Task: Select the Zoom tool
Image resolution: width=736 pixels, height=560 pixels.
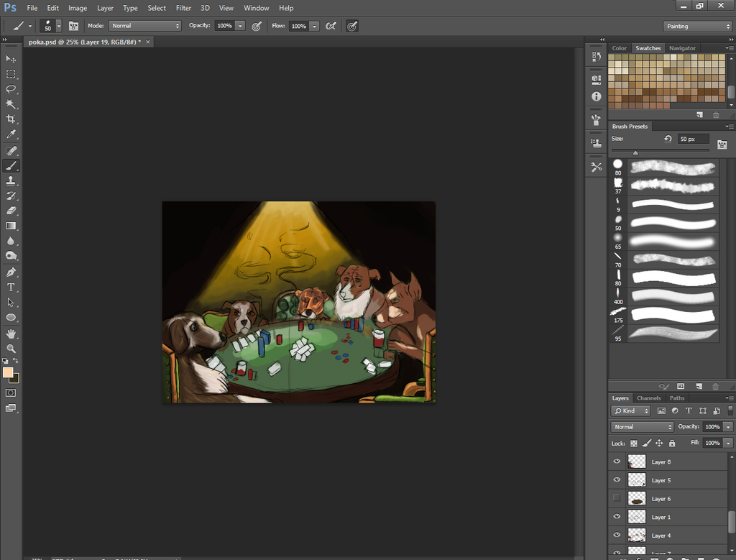Action: click(x=11, y=349)
